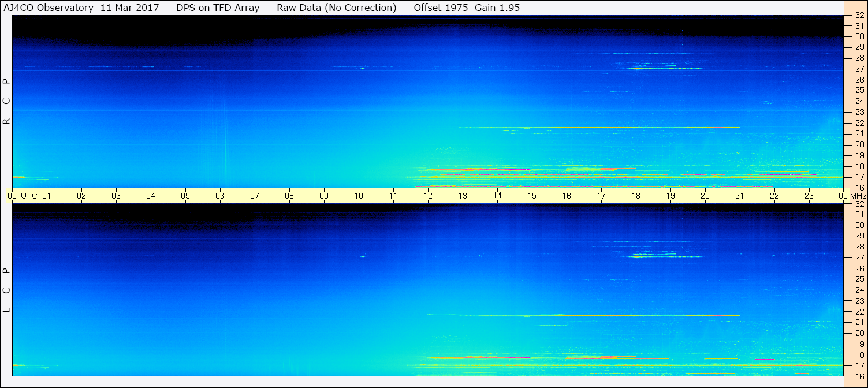Select the 24 MHz label in LCP panel
The image size is (868, 388).
click(x=859, y=290)
